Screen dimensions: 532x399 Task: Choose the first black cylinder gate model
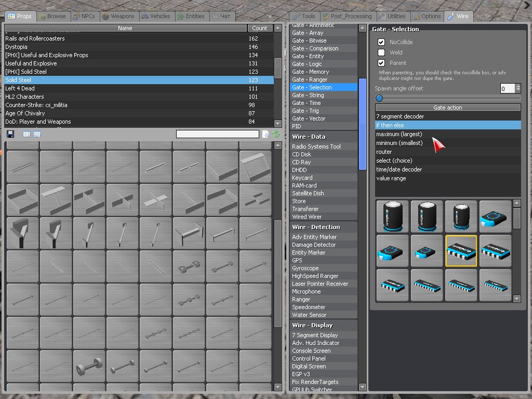[392, 216]
